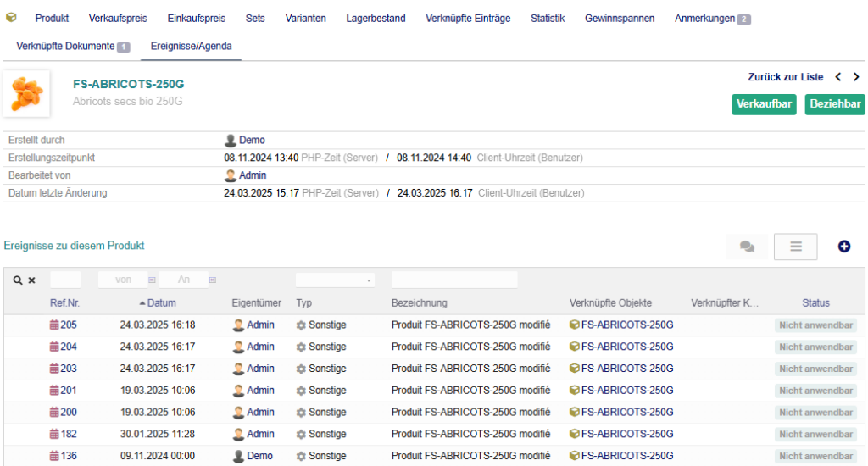Open calendar picker for 'An' date filter

click(212, 280)
